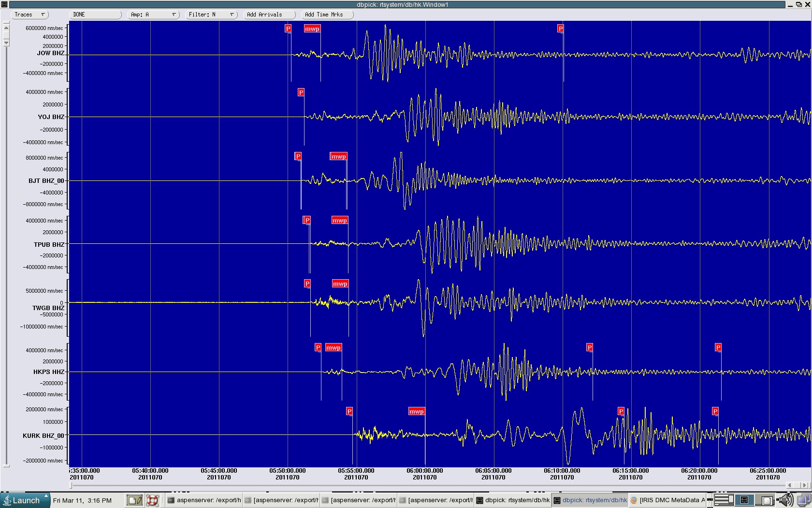The width and height of the screenshot is (812, 508).
Task: Open the life-preserver help icon
Action: (153, 500)
